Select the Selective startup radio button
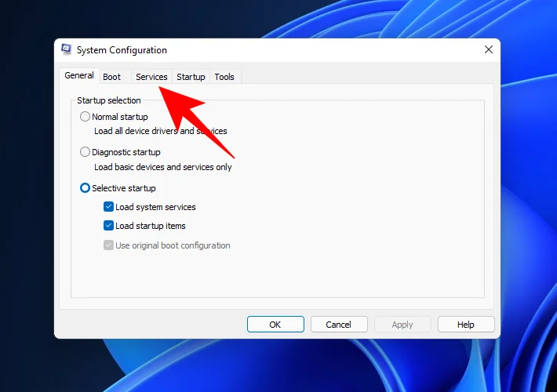The width and height of the screenshot is (557, 392). (x=85, y=188)
